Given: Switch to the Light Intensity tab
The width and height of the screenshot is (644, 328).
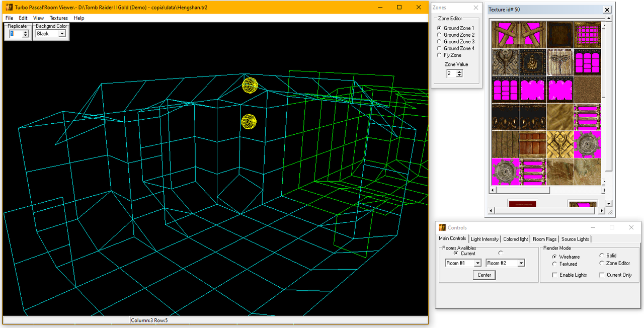Looking at the screenshot, I should (485, 239).
